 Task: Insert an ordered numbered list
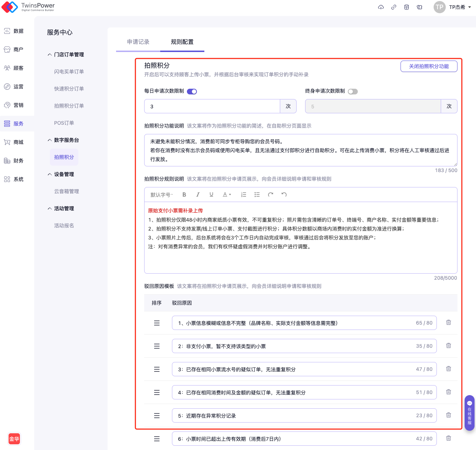coord(244,195)
